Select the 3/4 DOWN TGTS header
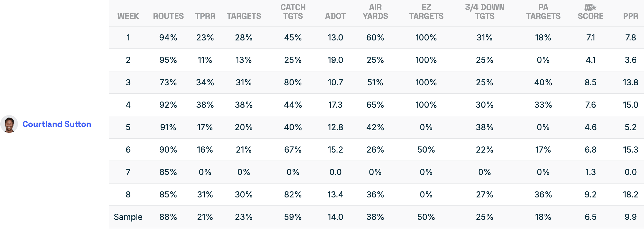 (x=485, y=12)
